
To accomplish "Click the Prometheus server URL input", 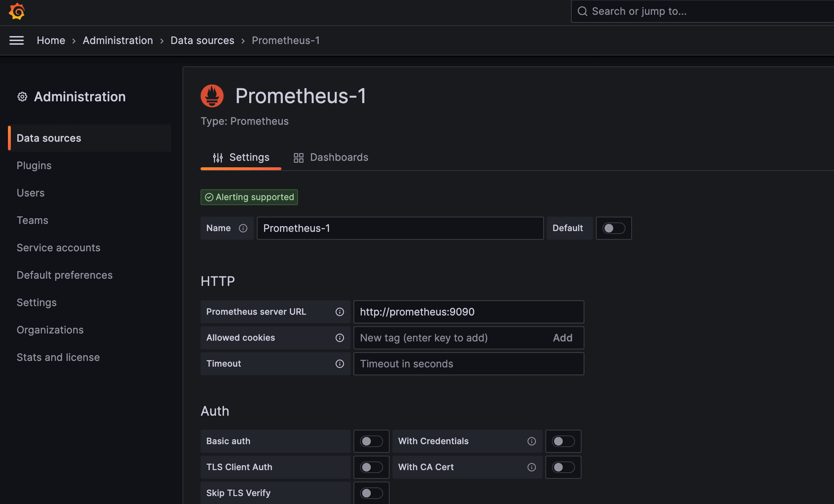I will (469, 312).
